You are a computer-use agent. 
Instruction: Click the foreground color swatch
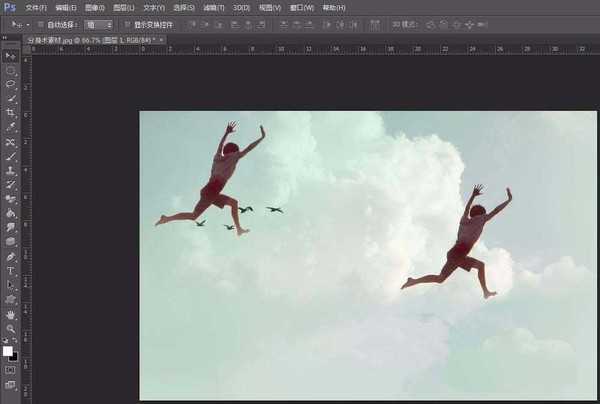[x=8, y=350]
